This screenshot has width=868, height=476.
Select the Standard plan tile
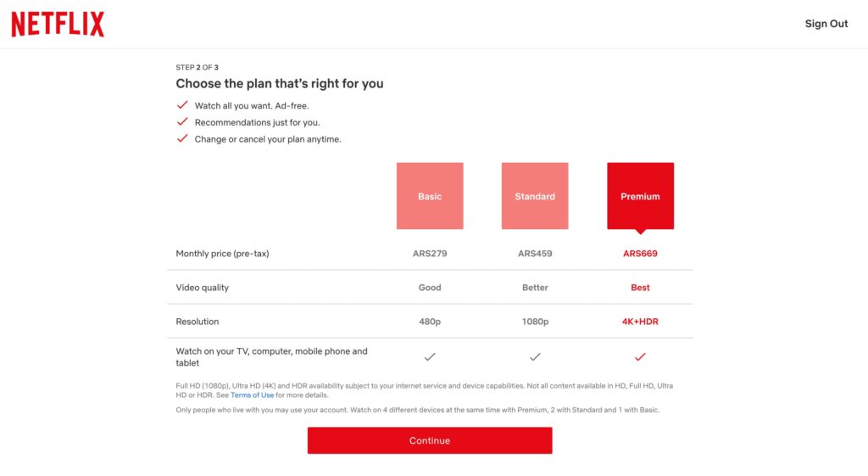(535, 196)
